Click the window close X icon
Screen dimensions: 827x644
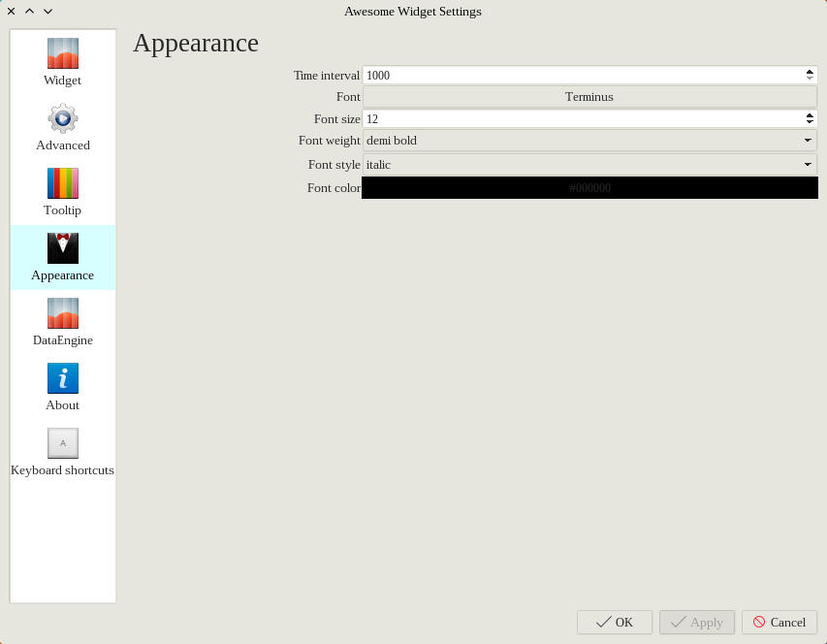click(x=12, y=12)
